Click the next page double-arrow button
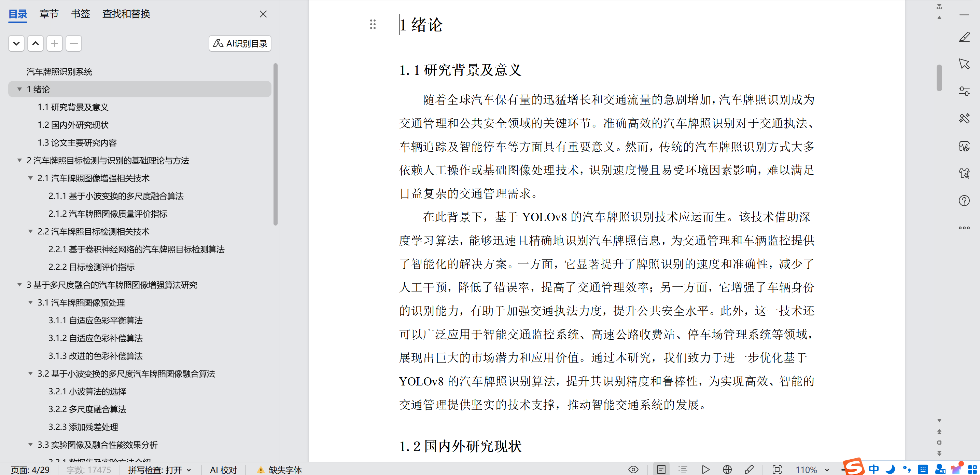The width and height of the screenshot is (980, 475). [x=939, y=453]
